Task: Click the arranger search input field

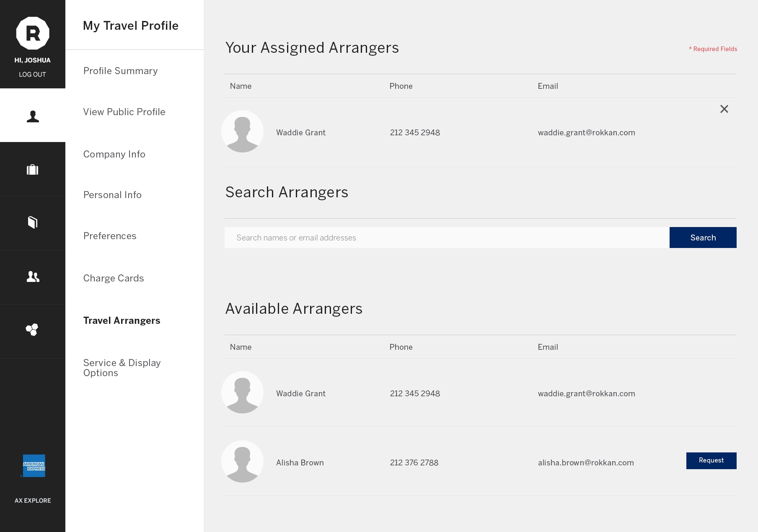Action: pos(419,238)
